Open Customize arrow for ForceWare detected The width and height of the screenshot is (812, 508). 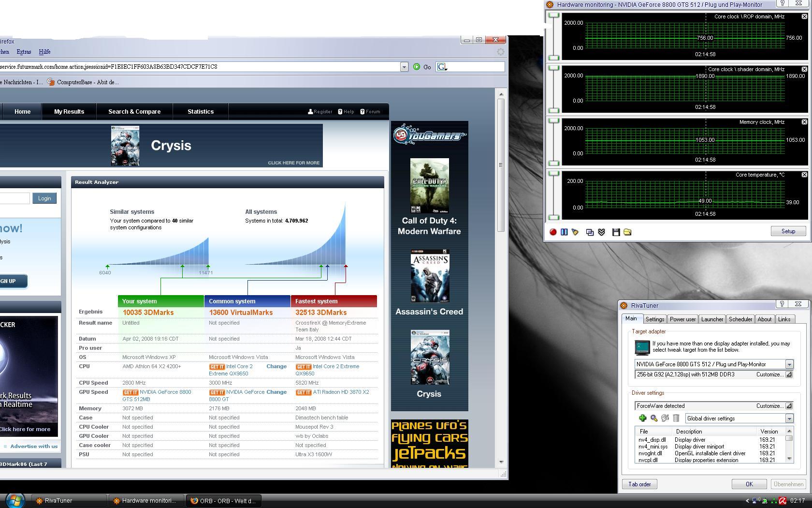[789, 406]
